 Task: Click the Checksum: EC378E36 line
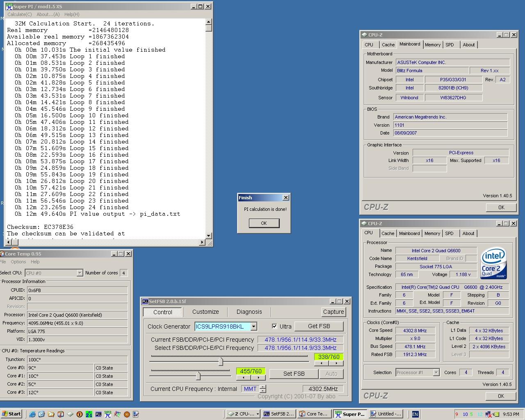pos(40,227)
